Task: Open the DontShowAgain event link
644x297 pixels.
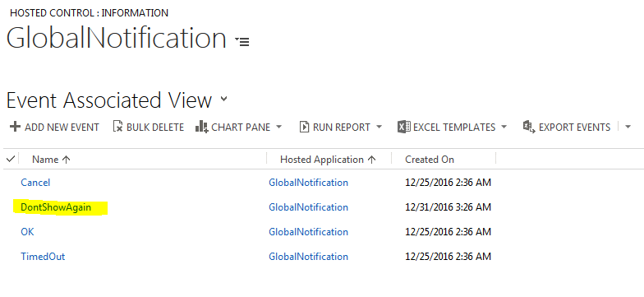Action: 56,207
